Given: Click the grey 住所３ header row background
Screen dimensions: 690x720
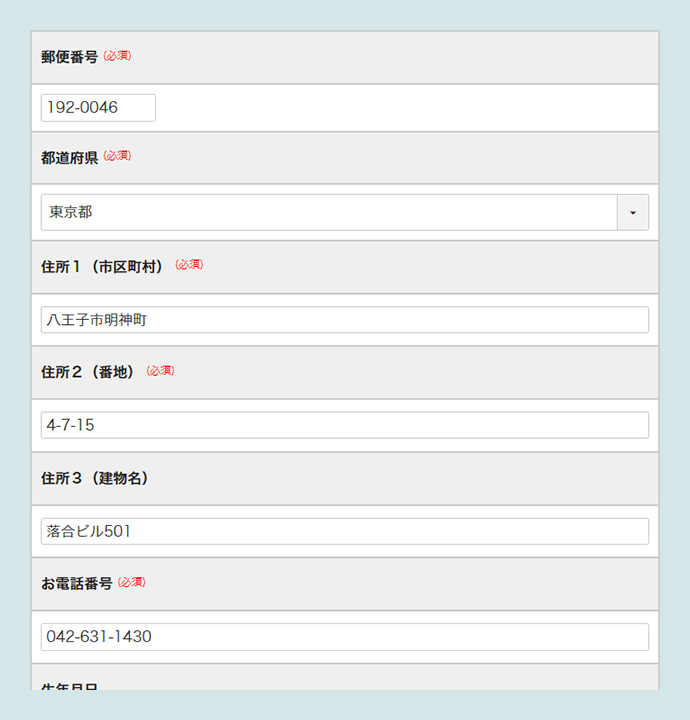Looking at the screenshot, I should [x=400, y=478].
